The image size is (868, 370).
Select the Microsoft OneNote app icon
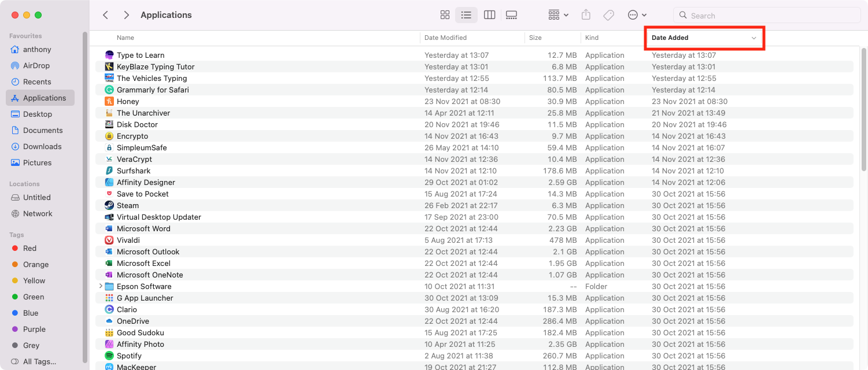tap(109, 275)
